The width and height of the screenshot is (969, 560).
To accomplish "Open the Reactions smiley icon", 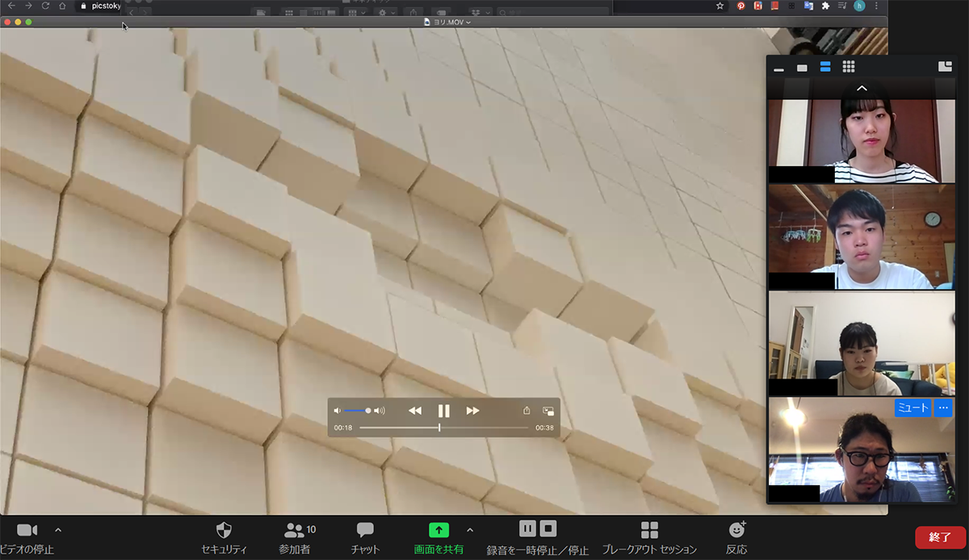I will 736,530.
